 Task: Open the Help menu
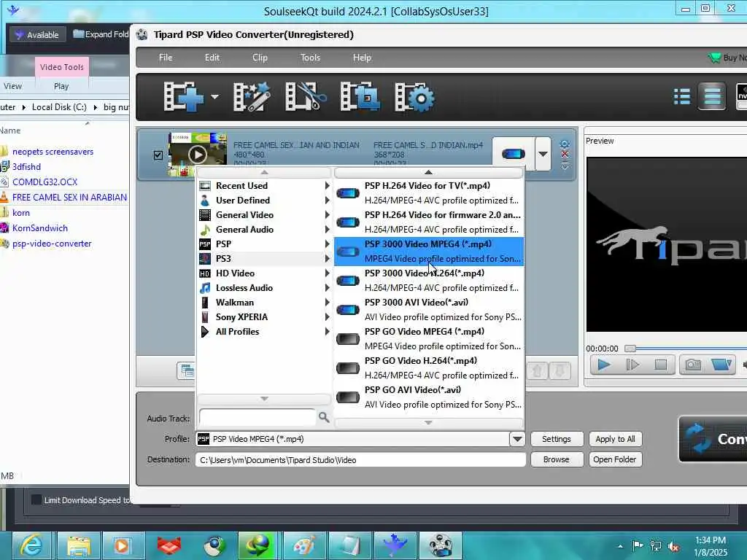tap(362, 58)
